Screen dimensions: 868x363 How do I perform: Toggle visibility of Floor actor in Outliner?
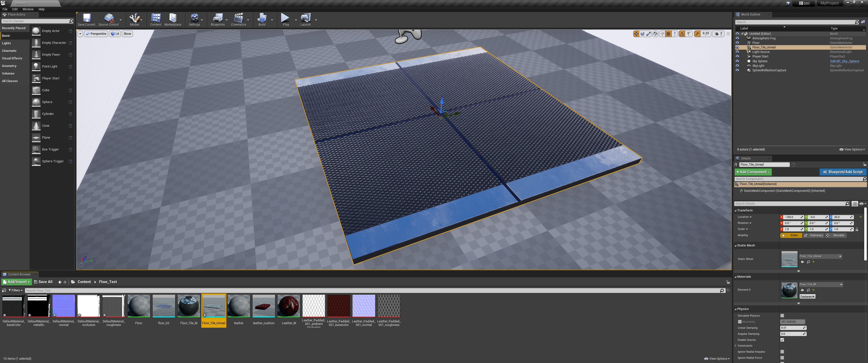(x=737, y=43)
